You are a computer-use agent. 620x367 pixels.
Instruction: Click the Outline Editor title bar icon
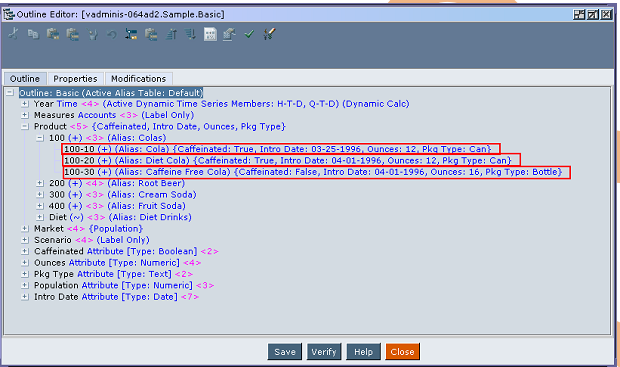click(x=9, y=15)
